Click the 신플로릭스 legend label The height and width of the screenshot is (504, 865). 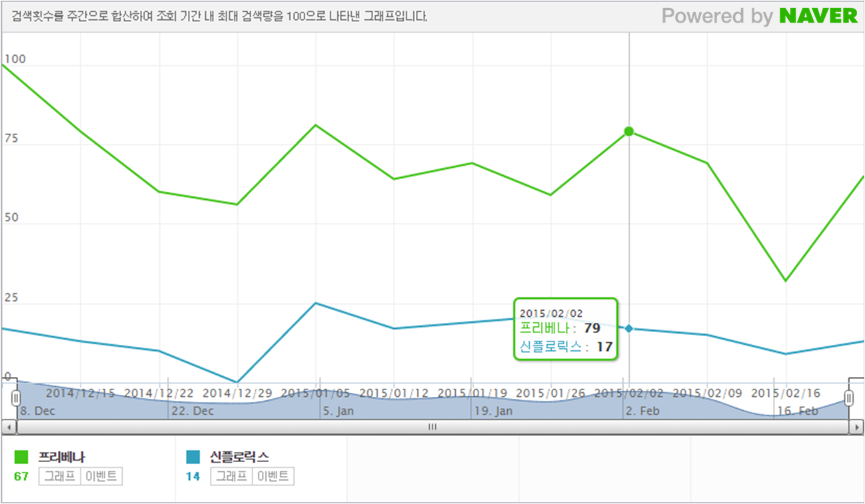239,457
